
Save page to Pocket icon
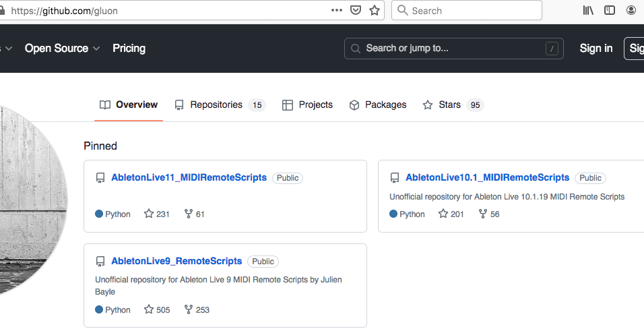point(356,10)
